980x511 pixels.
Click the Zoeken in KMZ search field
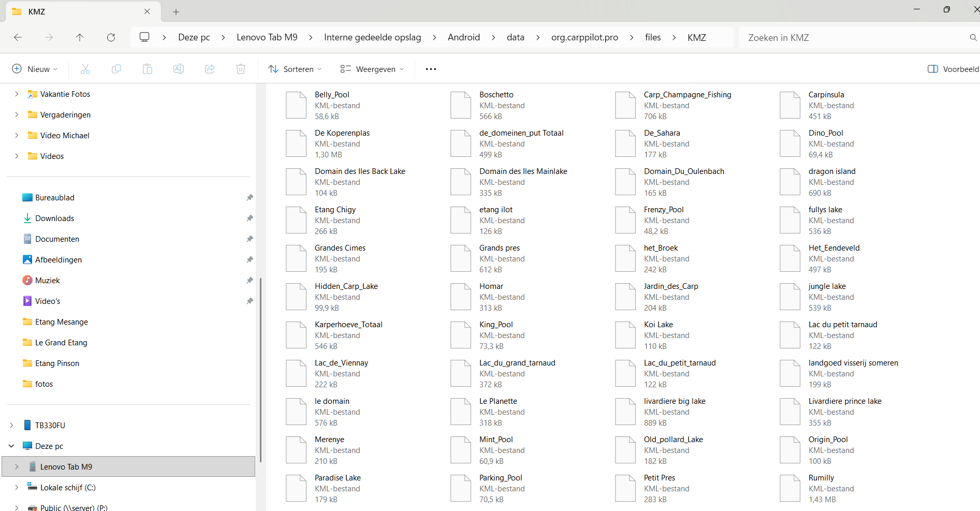tap(854, 37)
